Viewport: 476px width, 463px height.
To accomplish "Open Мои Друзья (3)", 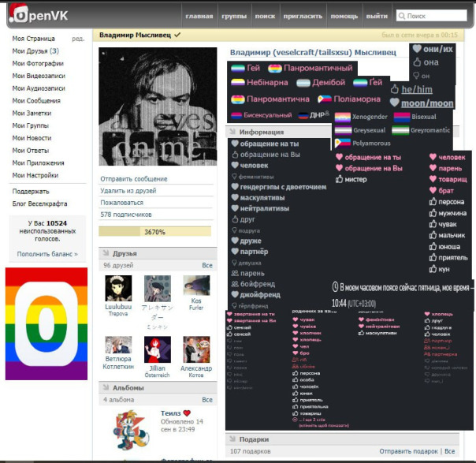I will pyautogui.click(x=35, y=51).
